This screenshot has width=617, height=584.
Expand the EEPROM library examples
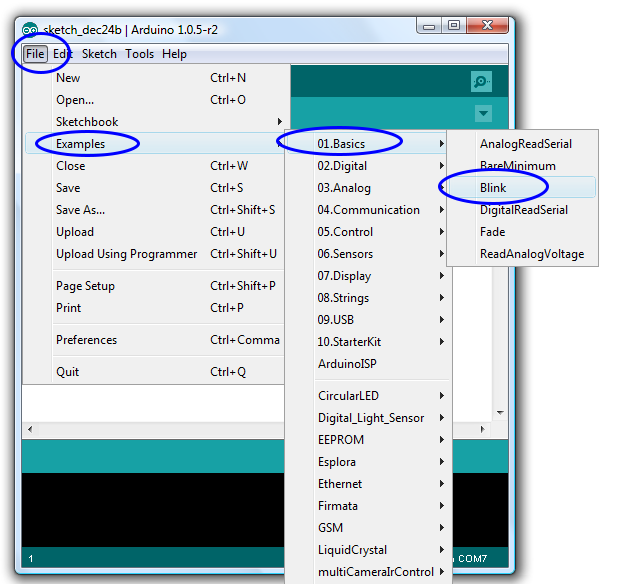point(369,440)
